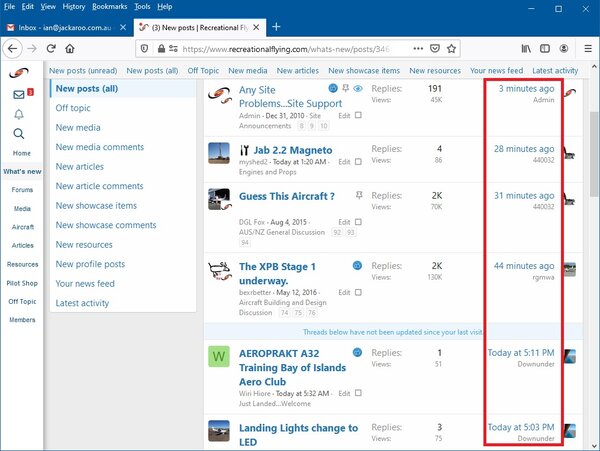Select the checkbox on Any Site Problems thread

pyautogui.click(x=358, y=115)
